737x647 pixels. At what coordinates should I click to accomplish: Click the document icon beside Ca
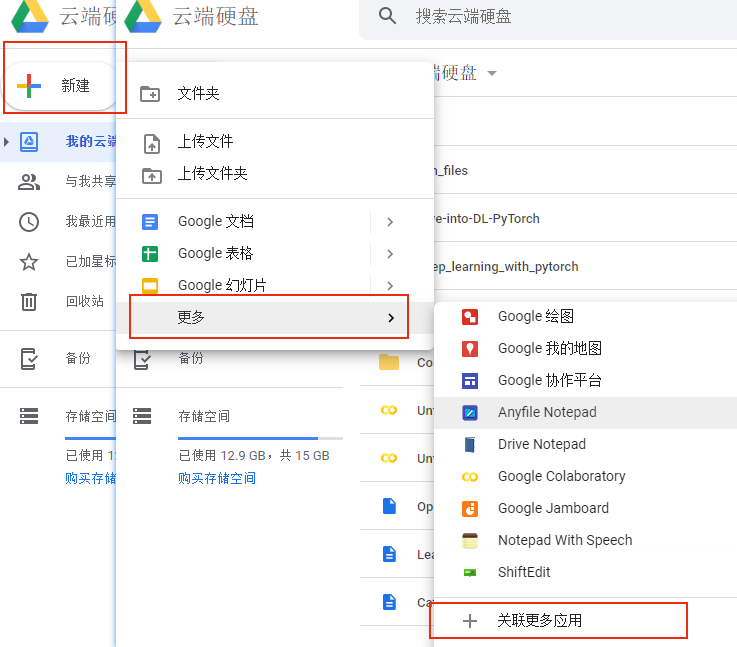click(389, 602)
